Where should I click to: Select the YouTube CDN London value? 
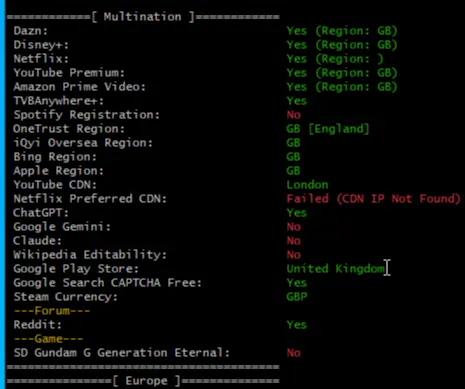tap(307, 185)
